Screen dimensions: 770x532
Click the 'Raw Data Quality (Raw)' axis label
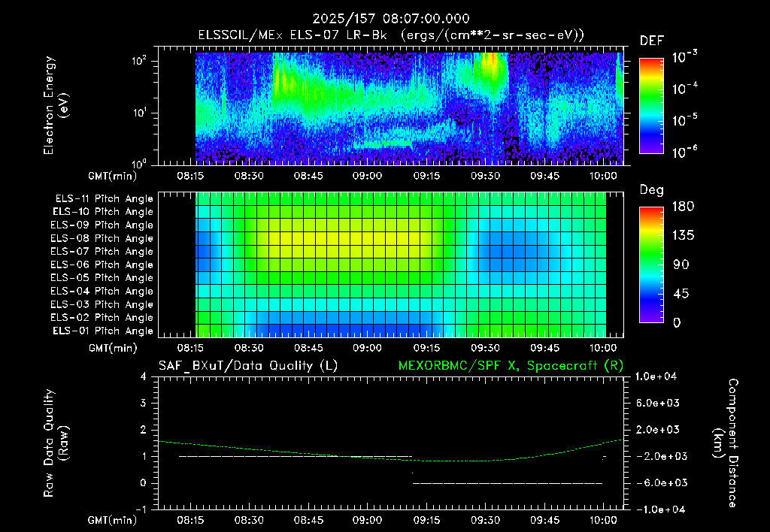pyautogui.click(x=56, y=443)
